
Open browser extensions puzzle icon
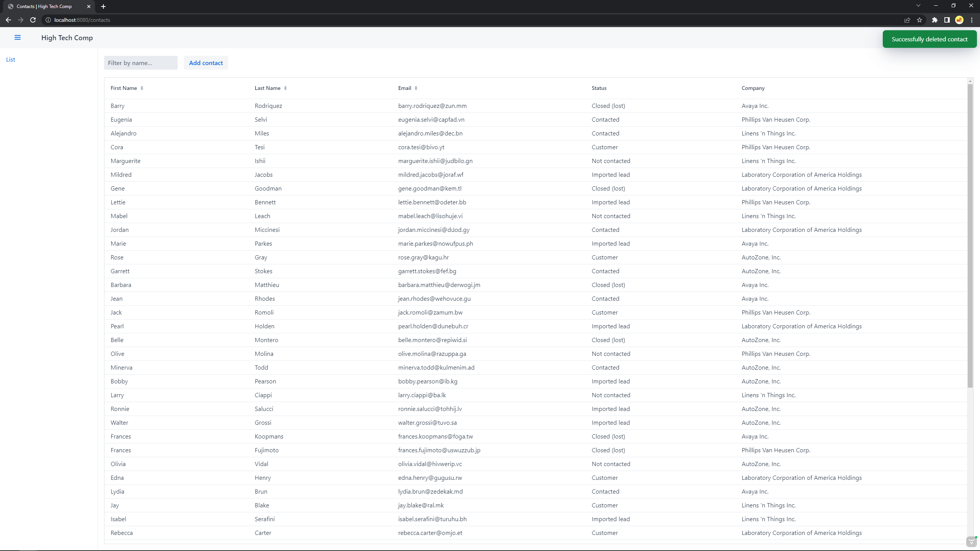pyautogui.click(x=935, y=20)
